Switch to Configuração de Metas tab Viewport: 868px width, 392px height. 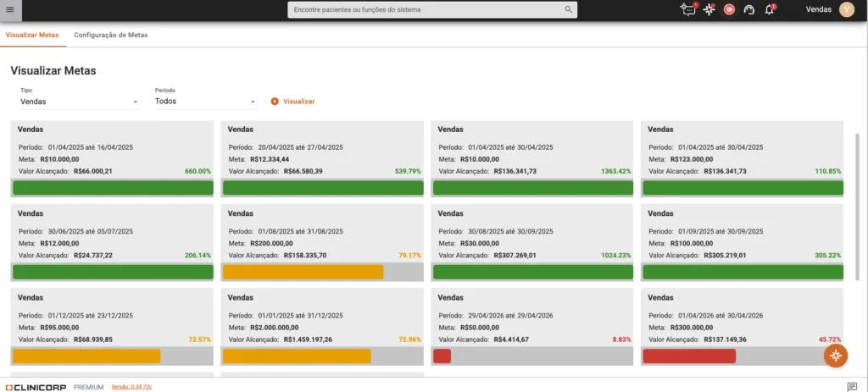pos(111,35)
